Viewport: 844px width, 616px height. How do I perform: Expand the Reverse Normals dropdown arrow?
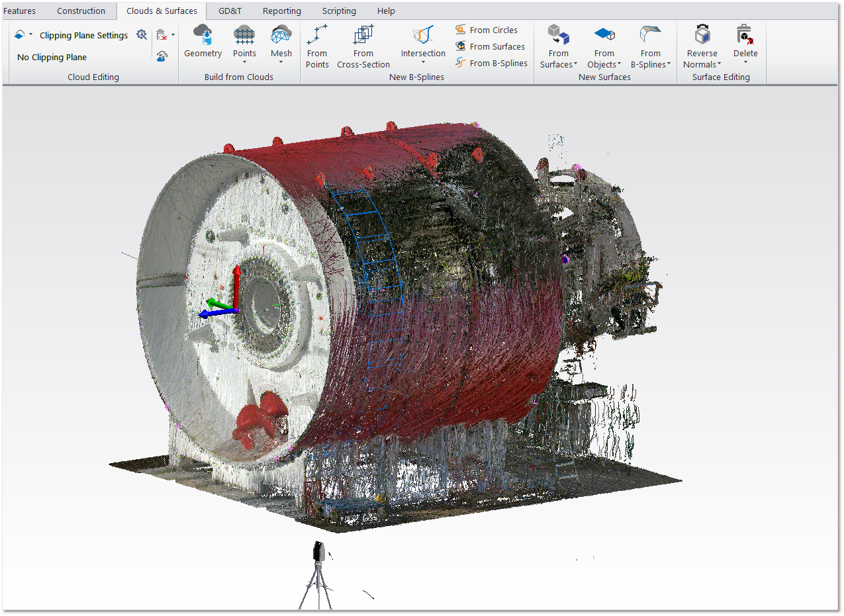click(x=720, y=65)
